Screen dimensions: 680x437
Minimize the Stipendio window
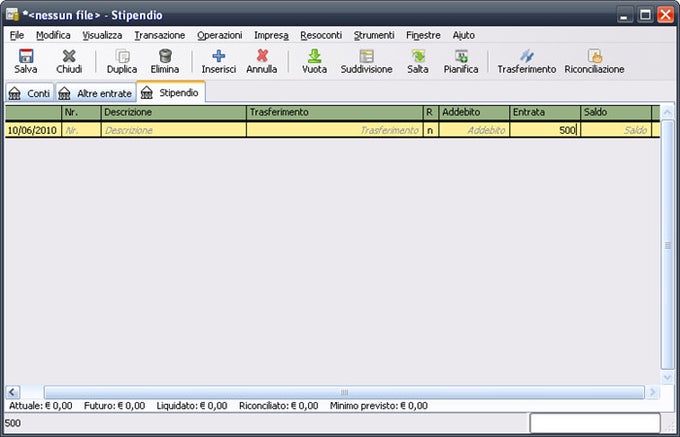point(625,15)
